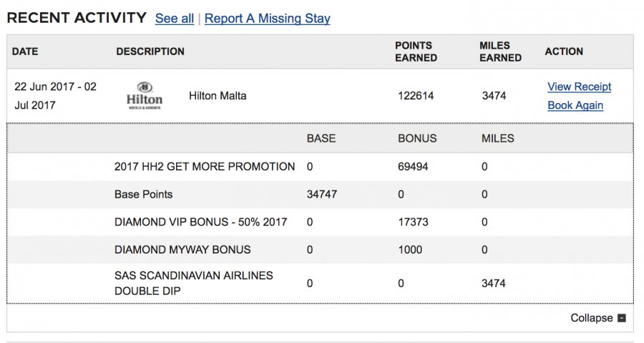Click the DIAMOND MYWAY BONUS row

point(182,250)
